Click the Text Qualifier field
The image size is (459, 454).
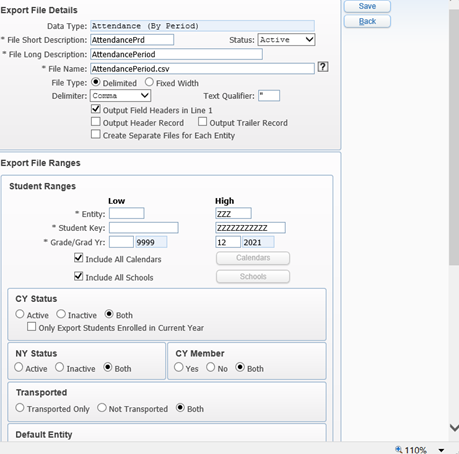[269, 96]
